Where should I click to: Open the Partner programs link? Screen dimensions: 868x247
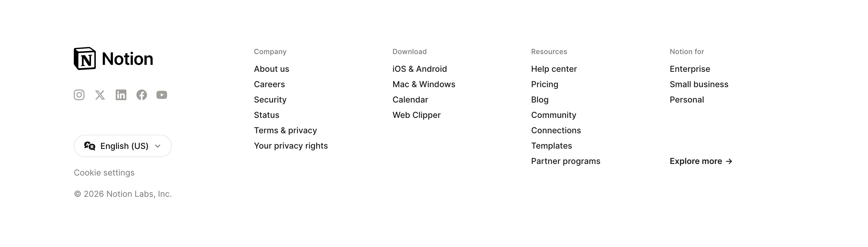[x=566, y=161]
